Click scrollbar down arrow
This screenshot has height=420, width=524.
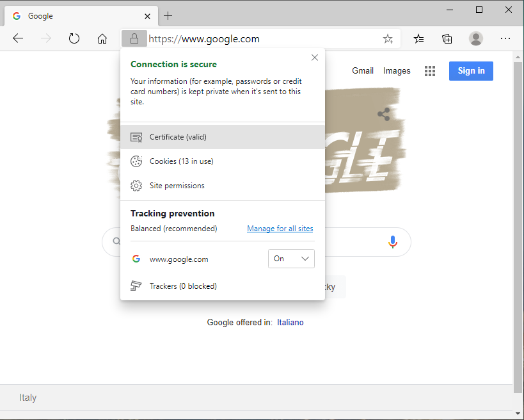[518, 414]
